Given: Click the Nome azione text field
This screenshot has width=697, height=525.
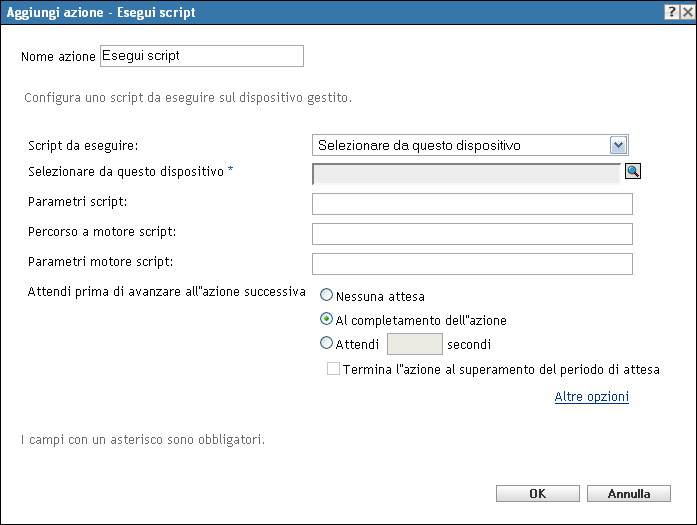Looking at the screenshot, I should pyautogui.click(x=201, y=56).
